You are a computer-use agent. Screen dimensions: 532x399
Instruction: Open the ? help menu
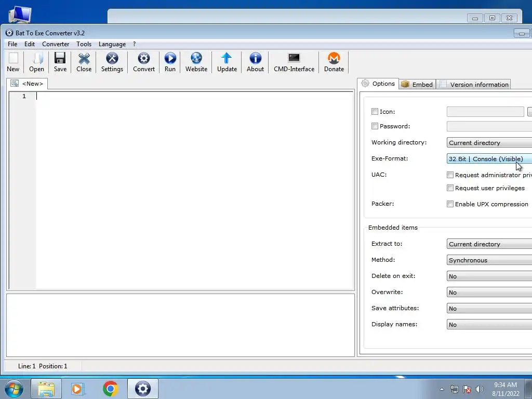pos(135,44)
